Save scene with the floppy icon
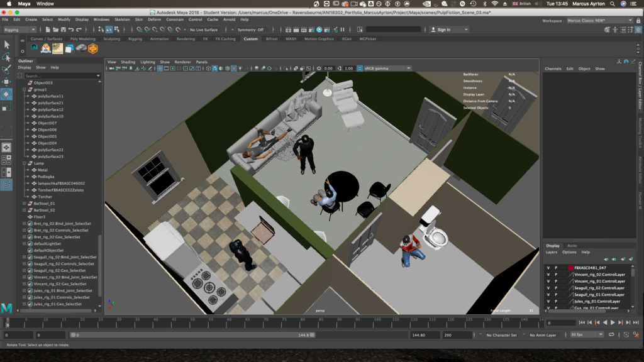The image size is (644, 362). tap(64, 30)
